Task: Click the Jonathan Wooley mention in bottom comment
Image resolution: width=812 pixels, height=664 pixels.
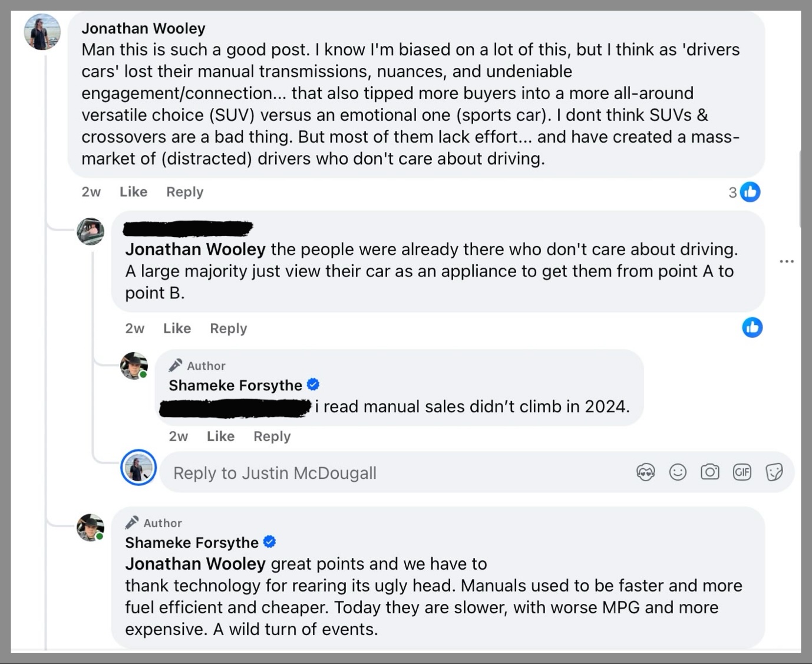Action: (x=195, y=564)
